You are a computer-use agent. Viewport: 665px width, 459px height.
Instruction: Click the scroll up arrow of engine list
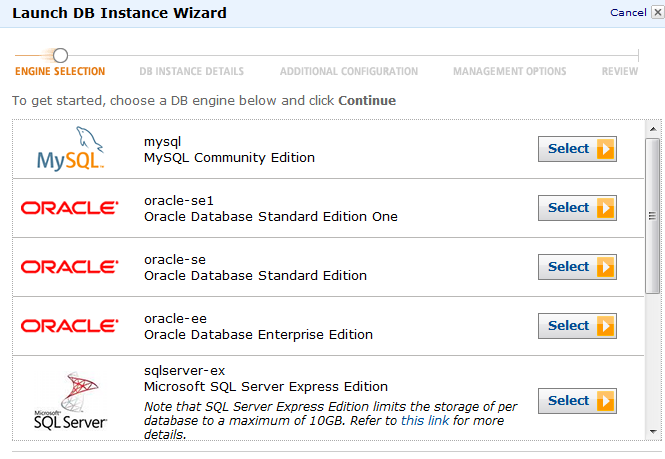click(x=653, y=129)
